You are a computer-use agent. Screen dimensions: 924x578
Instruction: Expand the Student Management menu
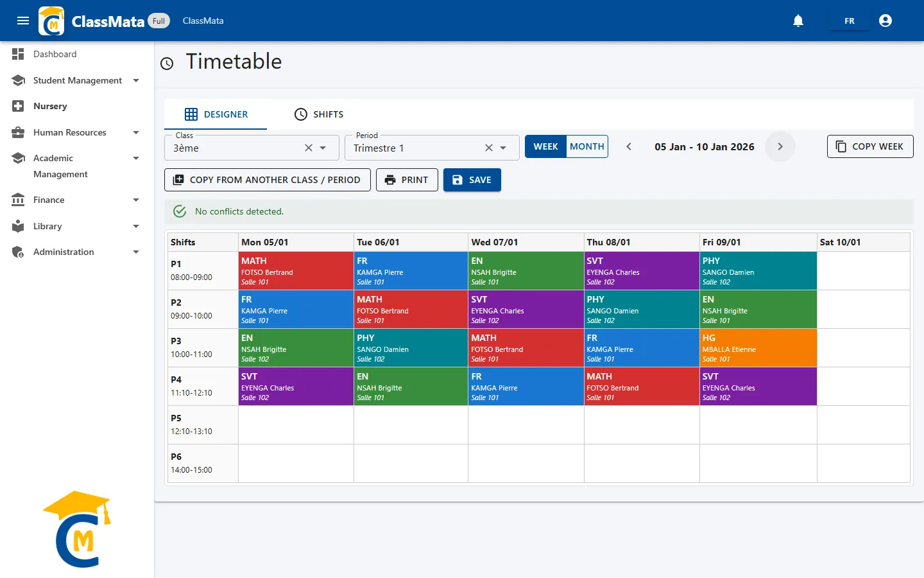click(77, 80)
